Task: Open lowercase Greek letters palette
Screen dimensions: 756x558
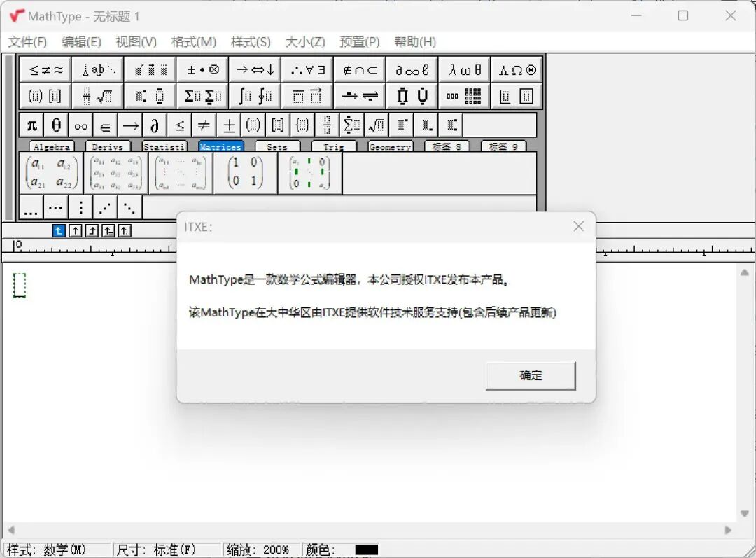Action: tap(465, 70)
